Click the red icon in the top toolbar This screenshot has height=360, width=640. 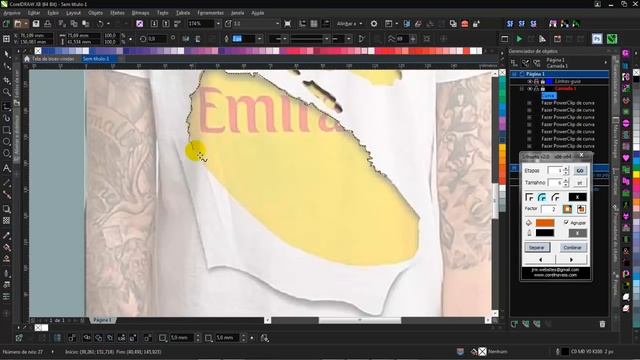pyautogui.click(x=464, y=24)
